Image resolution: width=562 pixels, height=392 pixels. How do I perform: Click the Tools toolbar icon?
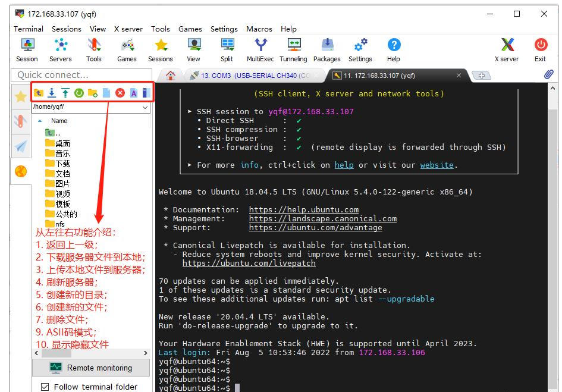coord(94,50)
